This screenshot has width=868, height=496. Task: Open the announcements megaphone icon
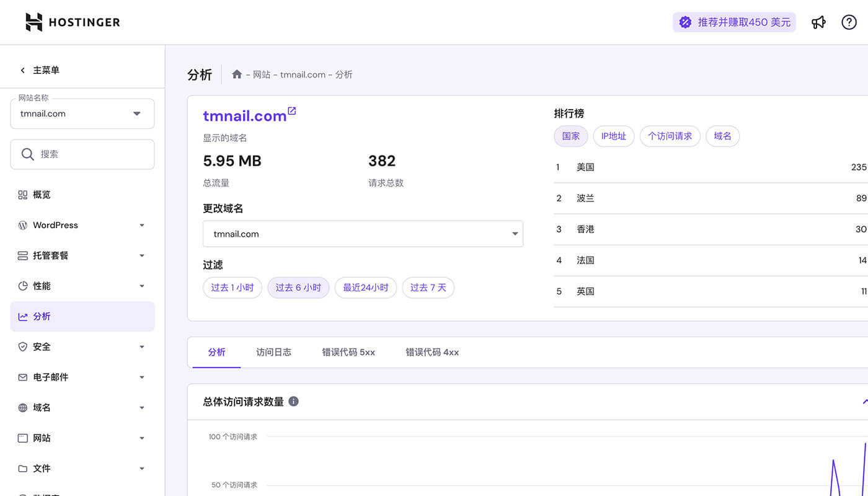(x=819, y=22)
